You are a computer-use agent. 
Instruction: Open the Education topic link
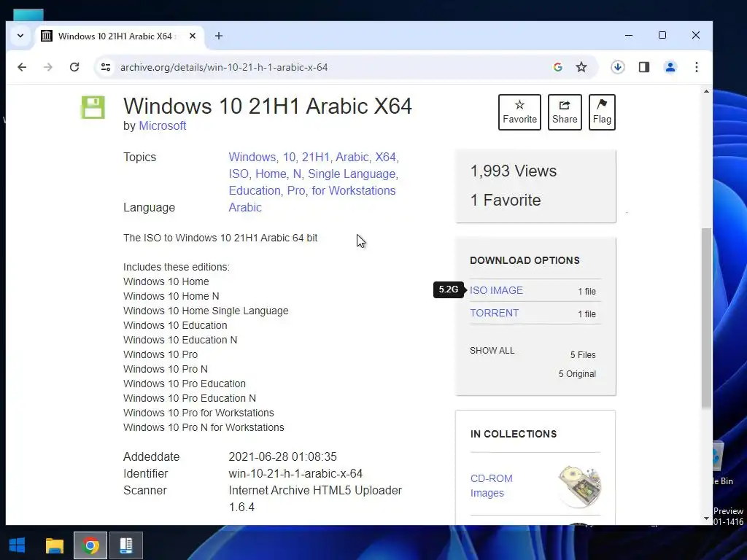pos(255,190)
